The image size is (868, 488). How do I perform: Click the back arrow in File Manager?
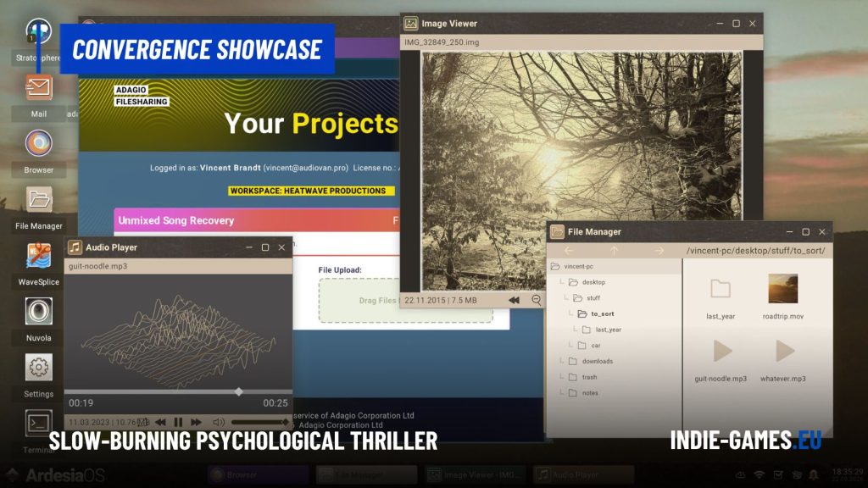[x=569, y=251]
